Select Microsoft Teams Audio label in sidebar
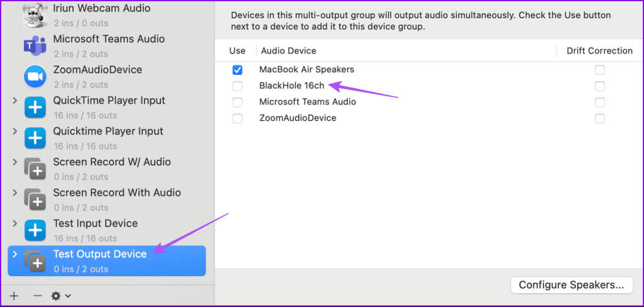The width and height of the screenshot is (644, 307). pos(109,39)
